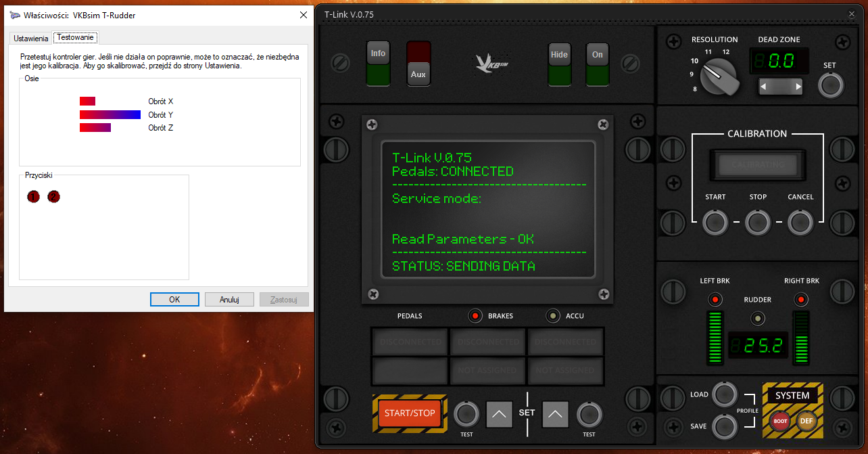Click the first Disconnected pedals lamp
The image size is (868, 454).
coord(410,342)
